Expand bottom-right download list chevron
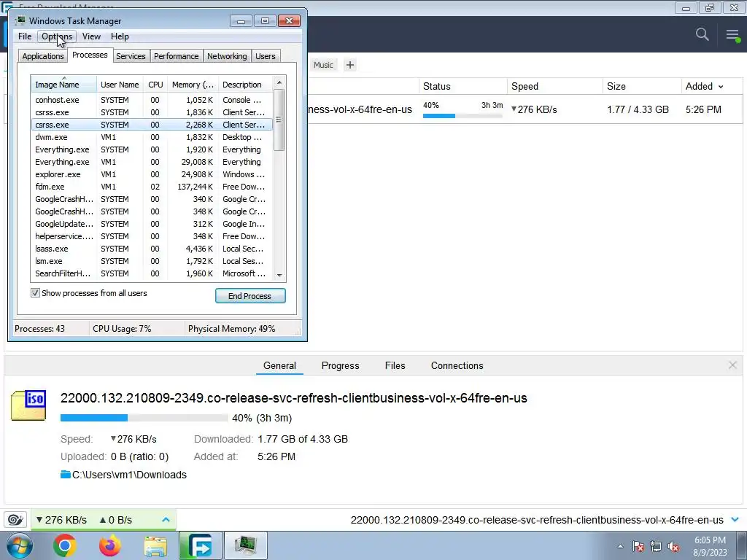This screenshot has width=747, height=560. pos(735,519)
